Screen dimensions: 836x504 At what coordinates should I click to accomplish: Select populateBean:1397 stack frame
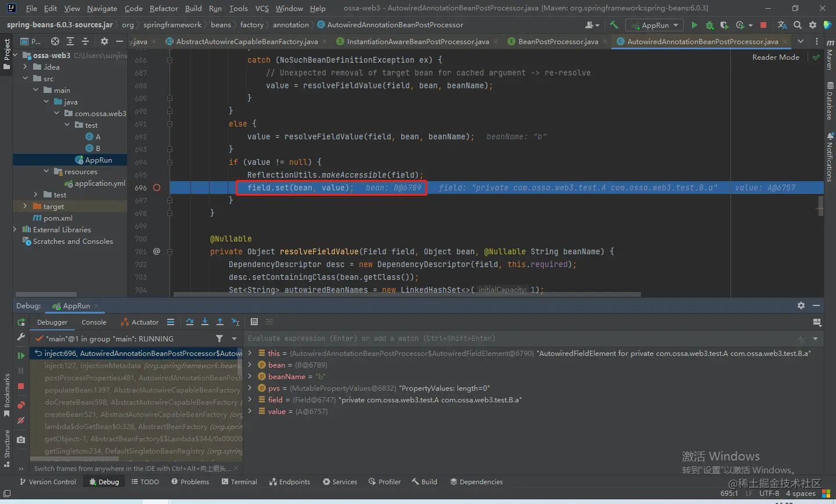[x=142, y=390]
